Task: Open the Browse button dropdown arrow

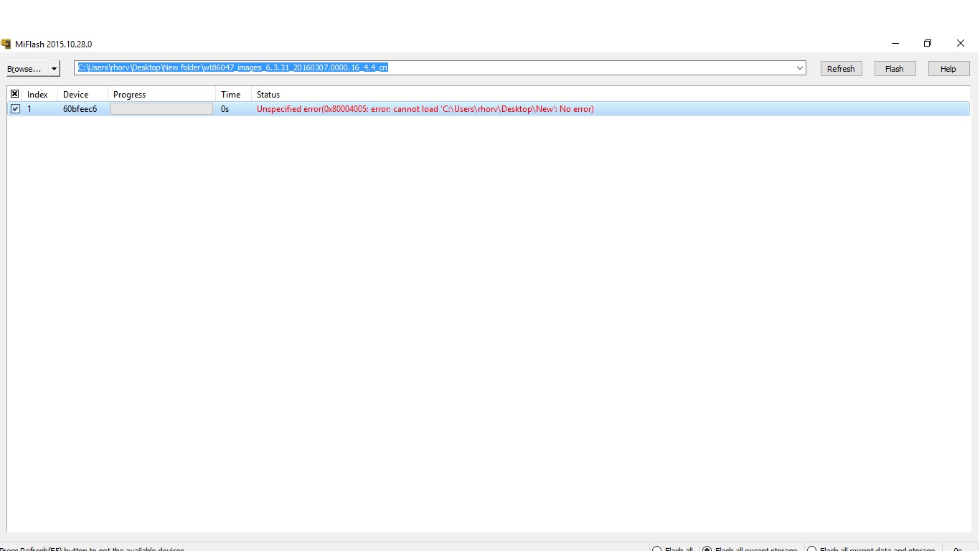Action: [54, 69]
